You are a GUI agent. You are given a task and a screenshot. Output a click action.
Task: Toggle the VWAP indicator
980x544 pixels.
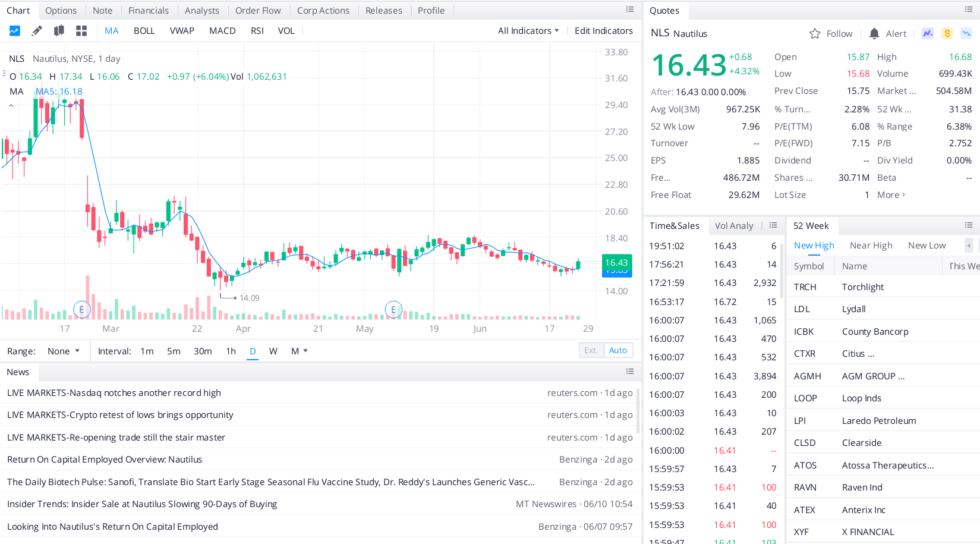coord(182,31)
